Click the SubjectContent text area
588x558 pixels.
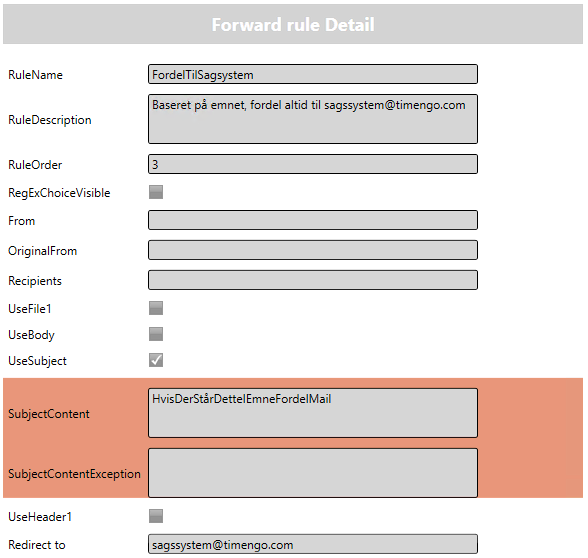click(x=313, y=413)
